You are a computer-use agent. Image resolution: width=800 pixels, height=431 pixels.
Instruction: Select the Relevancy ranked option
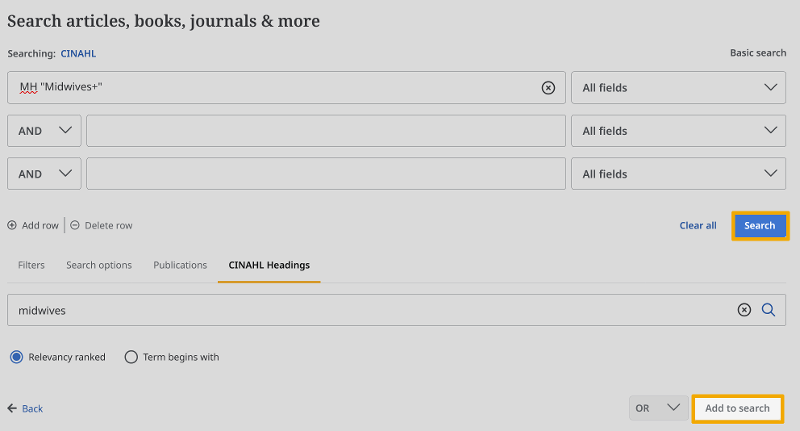pos(16,357)
